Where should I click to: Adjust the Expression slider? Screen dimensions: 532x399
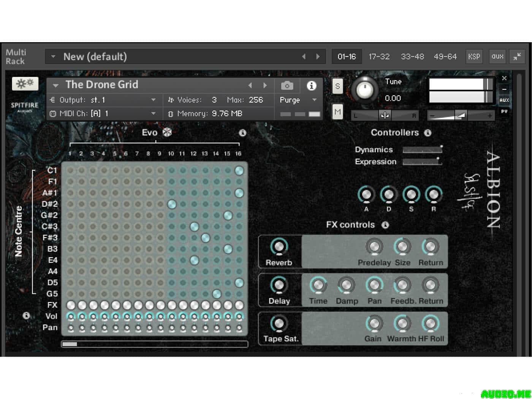[422, 162]
